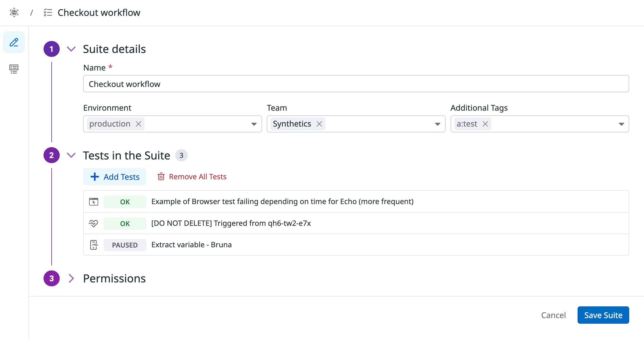Click Save Suite
Image resolution: width=644 pixels, height=339 pixels.
coord(603,315)
